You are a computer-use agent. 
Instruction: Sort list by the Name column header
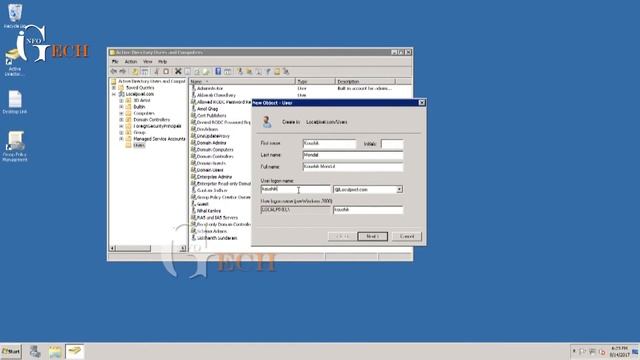[x=242, y=81]
